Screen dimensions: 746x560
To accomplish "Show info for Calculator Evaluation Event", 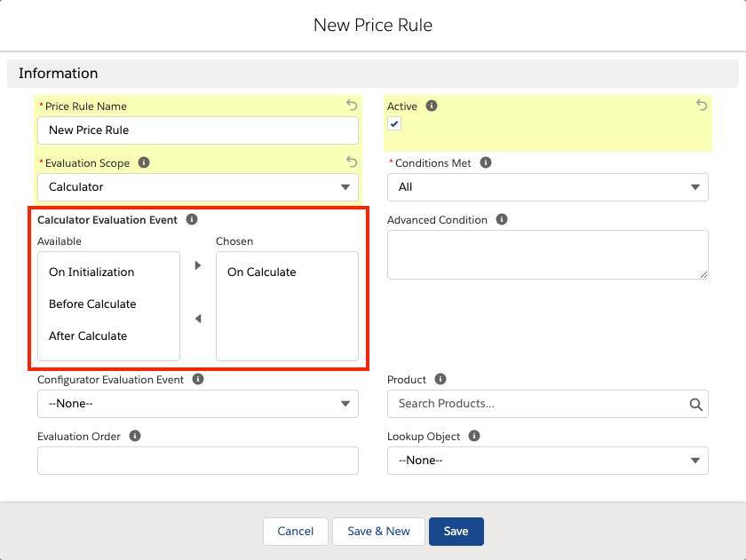I will point(192,219).
